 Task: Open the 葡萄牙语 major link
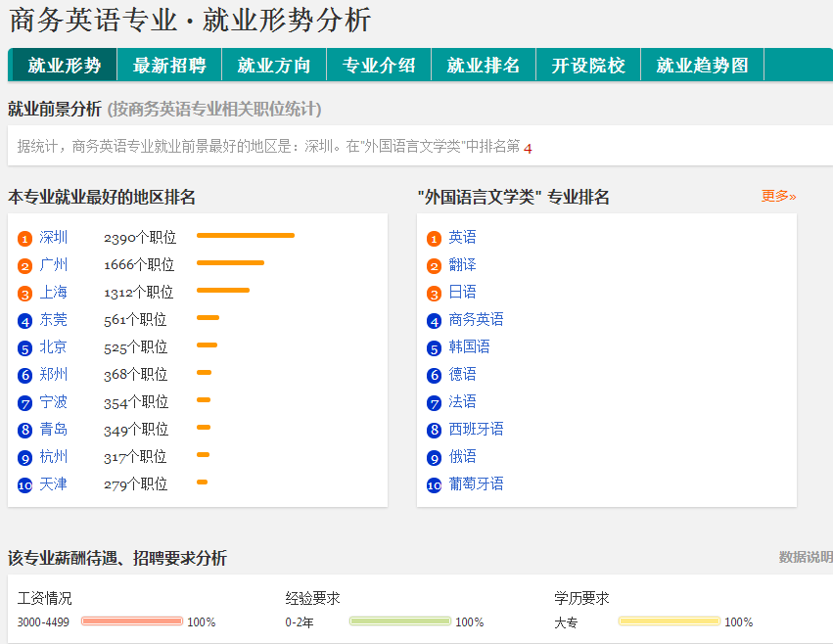pyautogui.click(x=476, y=484)
